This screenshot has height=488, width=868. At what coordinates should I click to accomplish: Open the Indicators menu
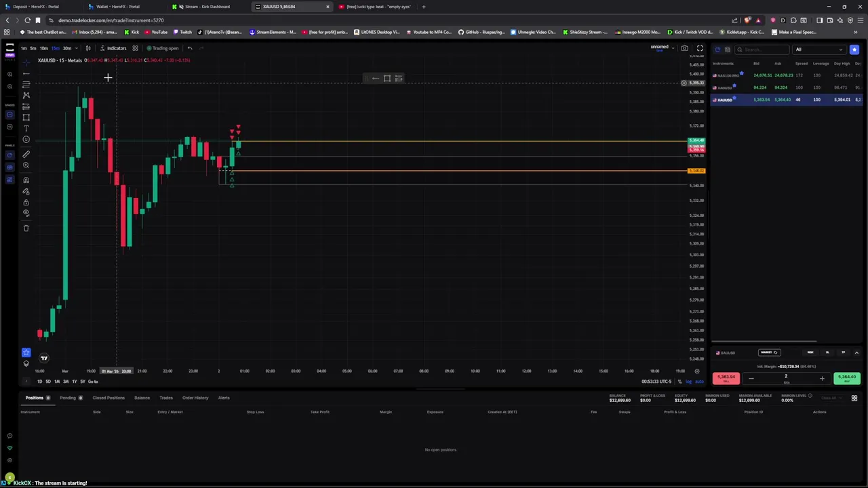coord(113,48)
